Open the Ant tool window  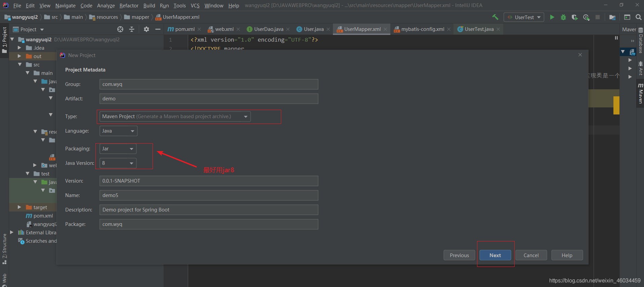(641, 68)
